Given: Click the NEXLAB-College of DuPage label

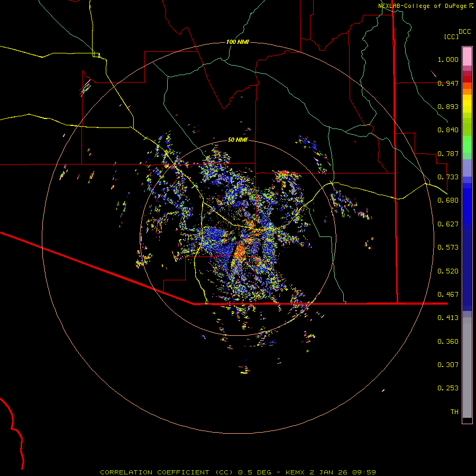Looking at the screenshot, I should tap(422, 6).
